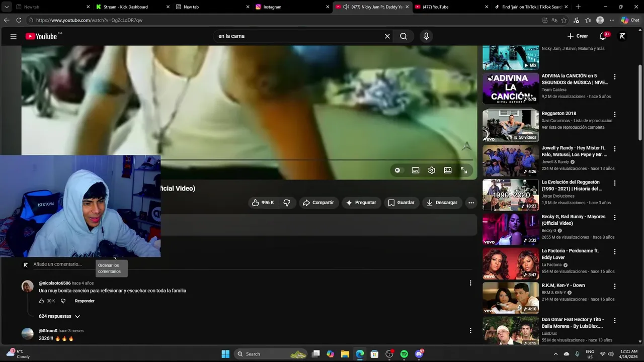Viewport: 644px width, 362px height.
Task: Open the @SfromS channel link
Action: point(48,331)
